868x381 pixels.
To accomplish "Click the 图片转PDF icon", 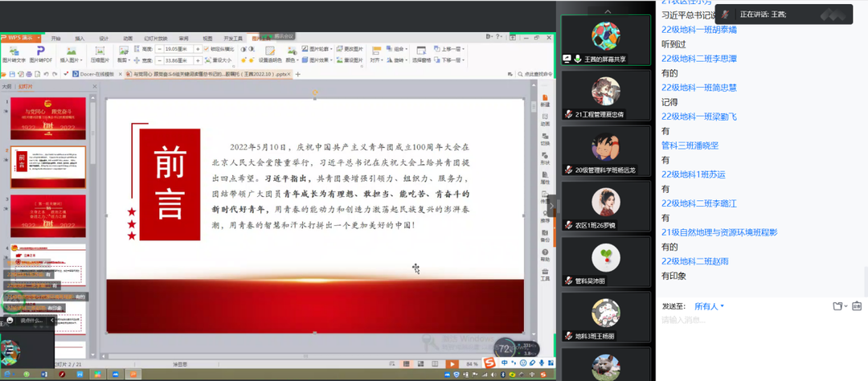I will click(41, 51).
